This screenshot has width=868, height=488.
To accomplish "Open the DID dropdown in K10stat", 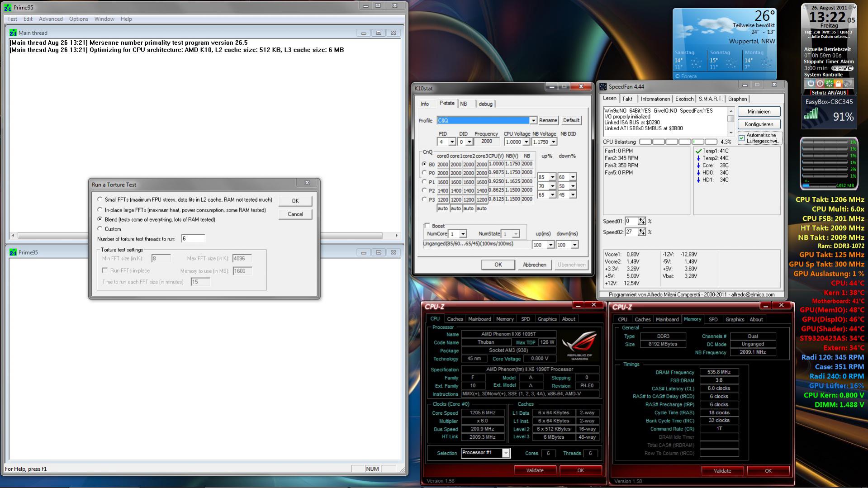I will tap(469, 142).
